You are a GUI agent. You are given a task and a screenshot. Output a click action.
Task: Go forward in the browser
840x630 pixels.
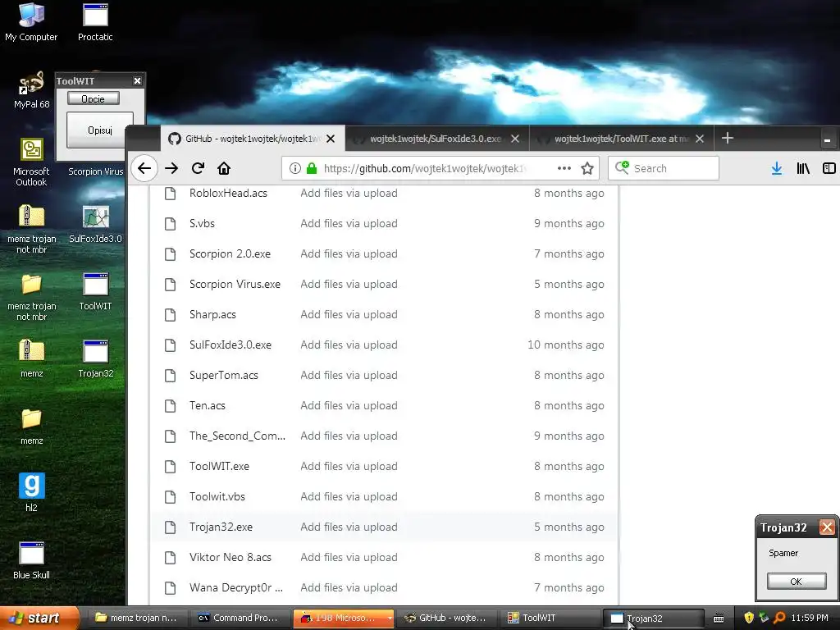[x=171, y=168]
